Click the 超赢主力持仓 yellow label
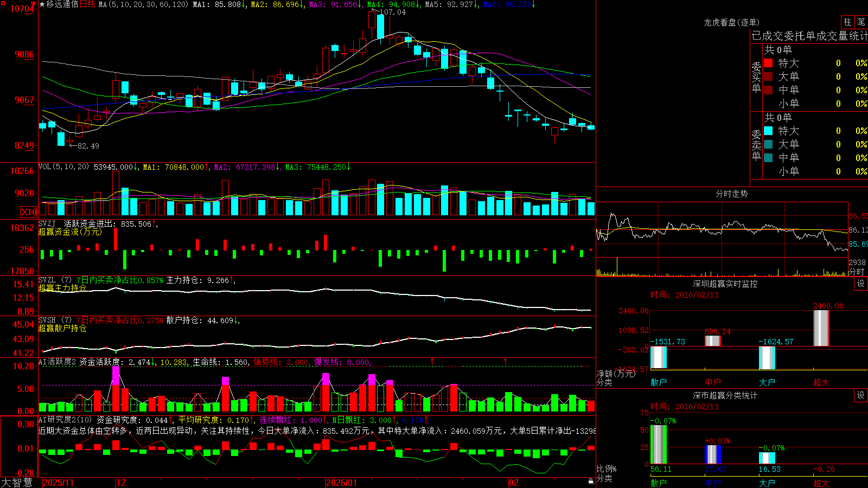The image size is (868, 488). 62,288
